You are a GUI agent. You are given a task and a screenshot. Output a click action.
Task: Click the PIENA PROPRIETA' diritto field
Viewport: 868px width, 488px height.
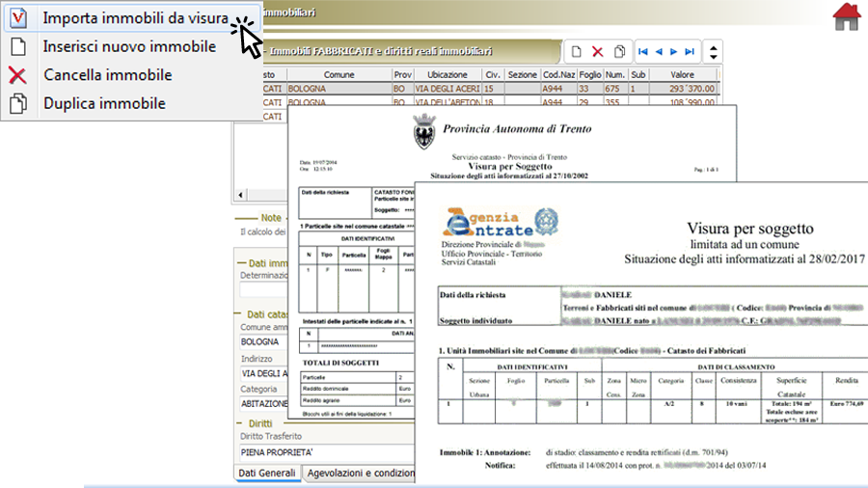pyautogui.click(x=327, y=452)
